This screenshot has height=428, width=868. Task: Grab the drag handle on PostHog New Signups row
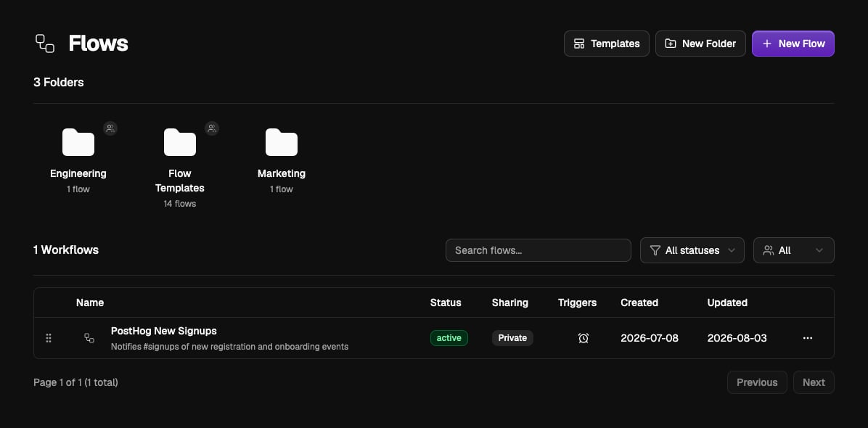pyautogui.click(x=49, y=338)
